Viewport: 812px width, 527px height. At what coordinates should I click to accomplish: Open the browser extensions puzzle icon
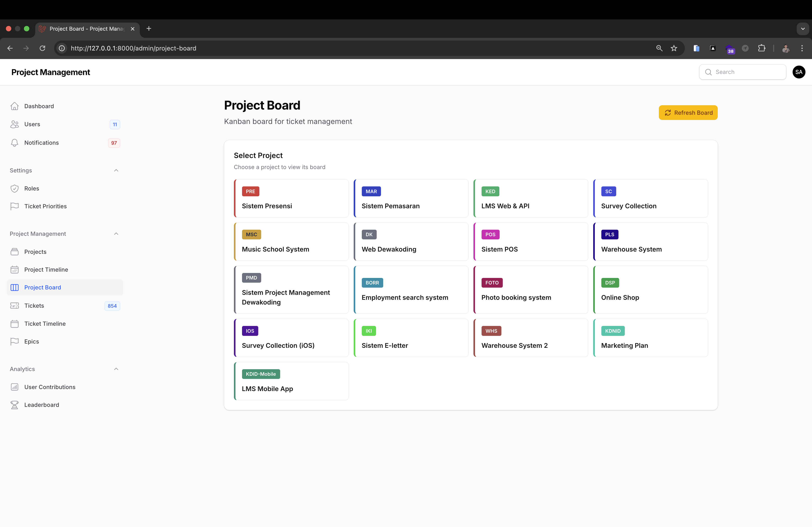pos(761,48)
